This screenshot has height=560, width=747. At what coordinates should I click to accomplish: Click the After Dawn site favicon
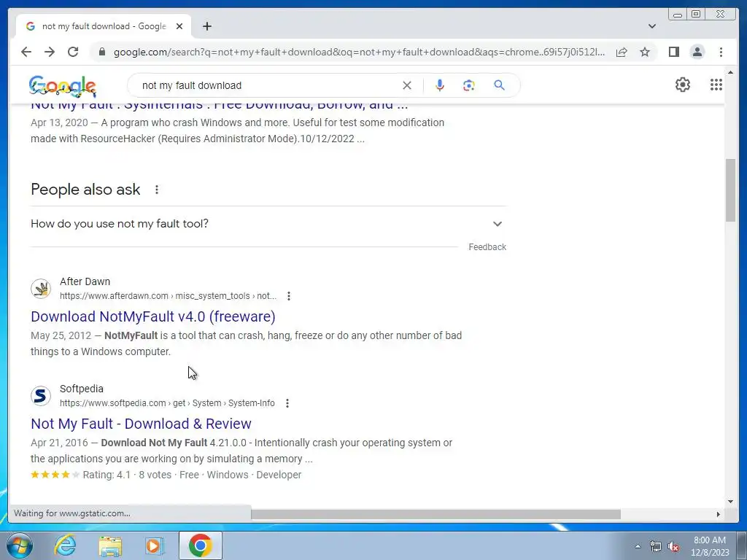click(41, 289)
